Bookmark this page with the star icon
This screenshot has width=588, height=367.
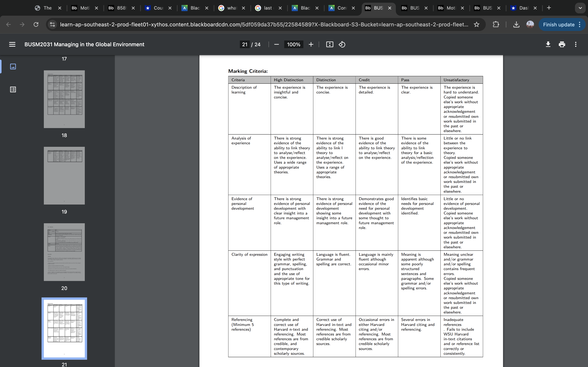476,24
